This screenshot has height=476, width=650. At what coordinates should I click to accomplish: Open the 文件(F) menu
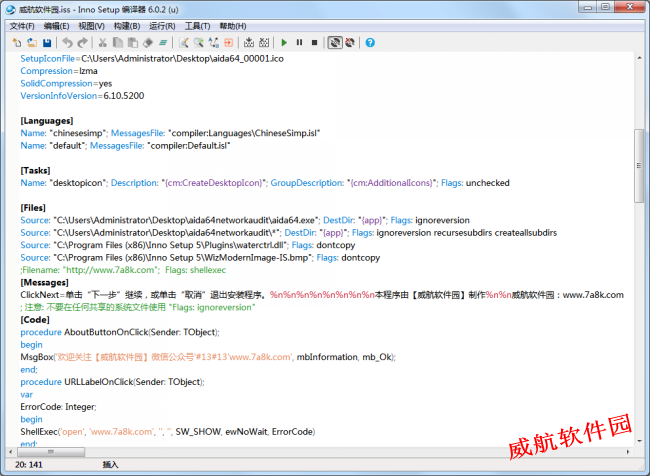point(22,26)
